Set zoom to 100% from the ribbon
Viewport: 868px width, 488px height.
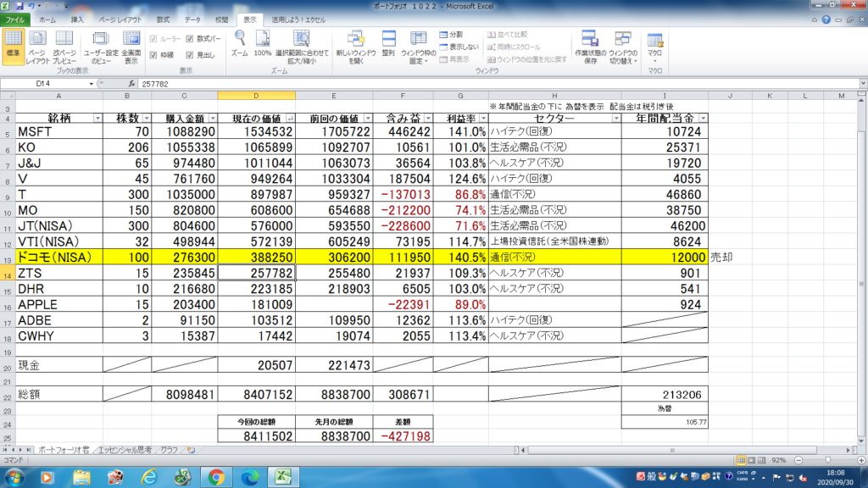point(263,43)
